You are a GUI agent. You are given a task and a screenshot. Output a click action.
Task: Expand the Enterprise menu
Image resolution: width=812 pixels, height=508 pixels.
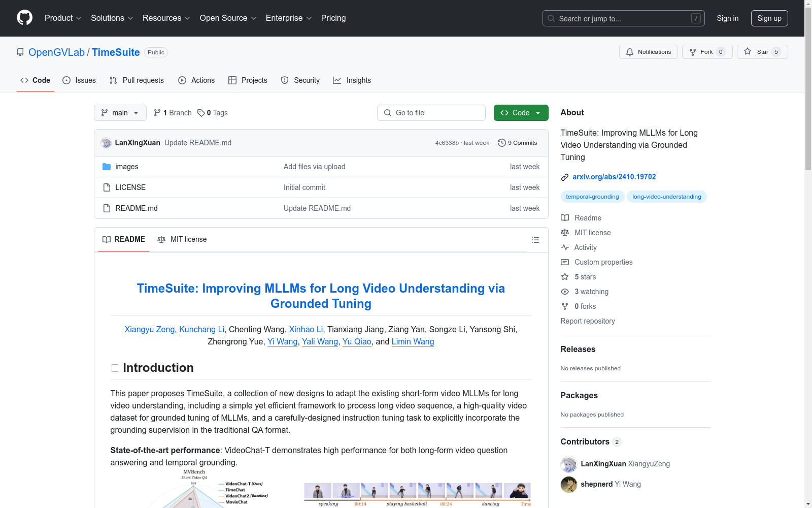click(289, 18)
